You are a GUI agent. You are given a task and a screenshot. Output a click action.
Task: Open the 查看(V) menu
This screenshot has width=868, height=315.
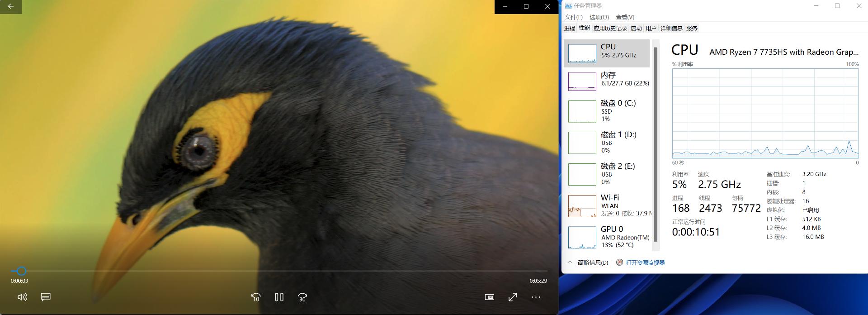pyautogui.click(x=625, y=17)
